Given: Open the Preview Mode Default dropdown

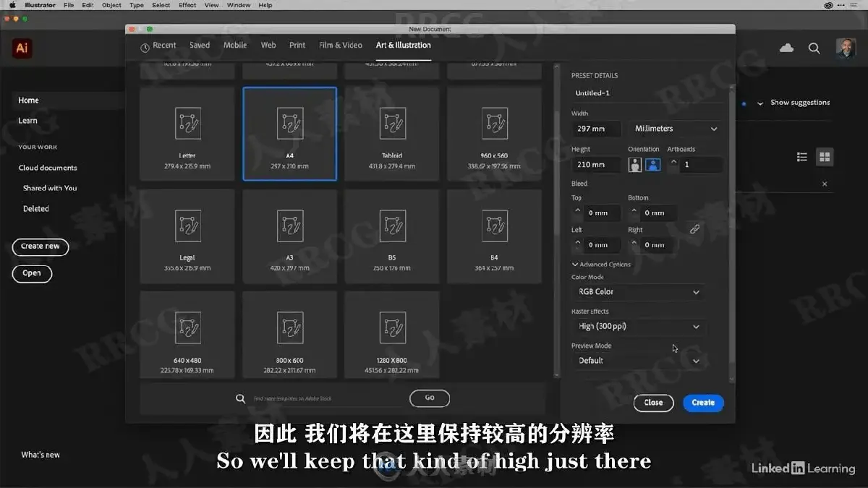Looking at the screenshot, I should (x=639, y=360).
